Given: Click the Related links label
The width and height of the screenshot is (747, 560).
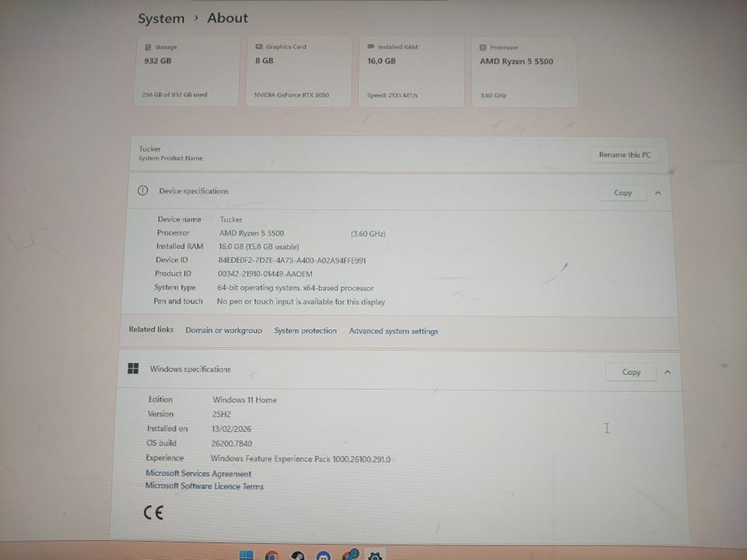Looking at the screenshot, I should click(151, 329).
